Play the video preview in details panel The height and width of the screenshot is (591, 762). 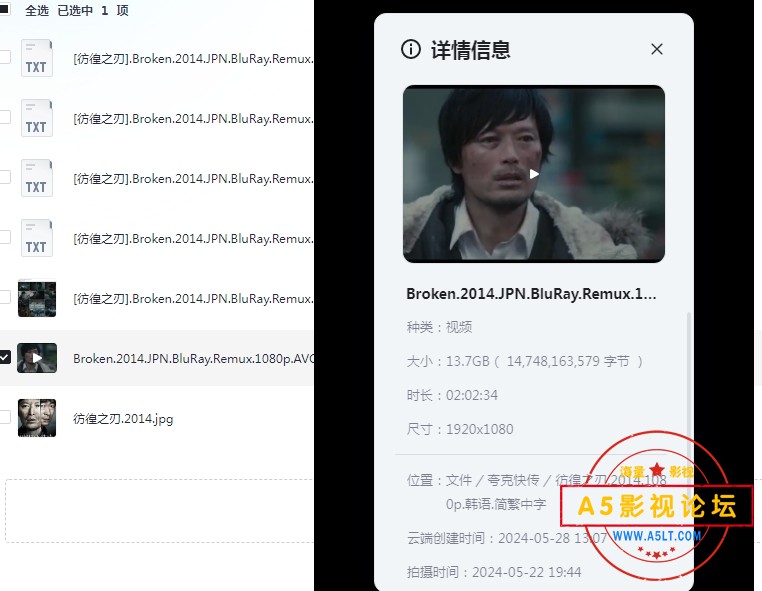(x=534, y=174)
